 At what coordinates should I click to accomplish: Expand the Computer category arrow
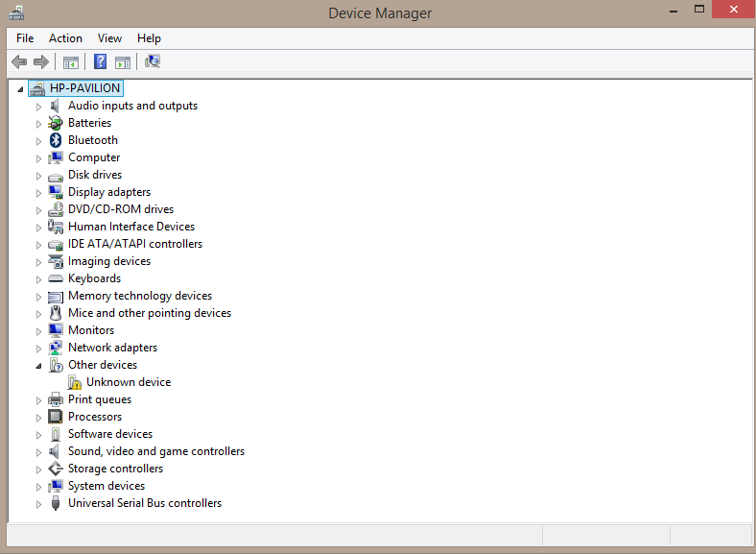(x=38, y=158)
